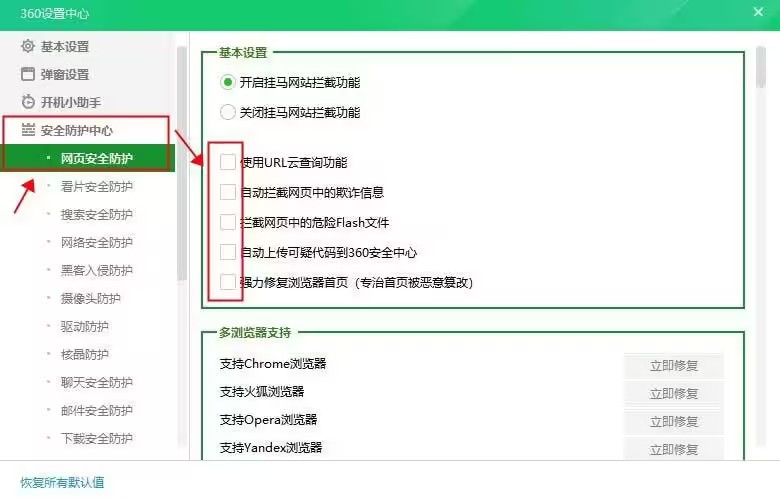Screen dimensions: 780x500
Task: Enable 使用URL云查询功能 checkbox
Action: point(228,162)
